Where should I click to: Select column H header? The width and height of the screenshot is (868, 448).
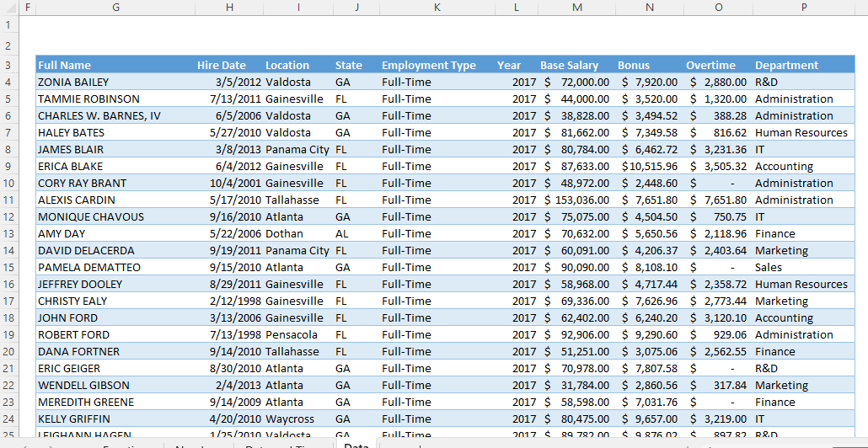pos(229,8)
